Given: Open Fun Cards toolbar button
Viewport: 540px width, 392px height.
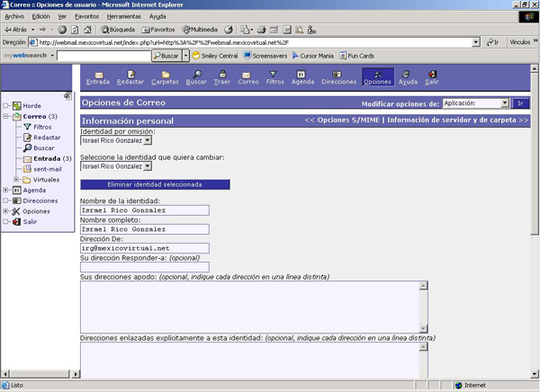Looking at the screenshot, I should pyautogui.click(x=356, y=56).
